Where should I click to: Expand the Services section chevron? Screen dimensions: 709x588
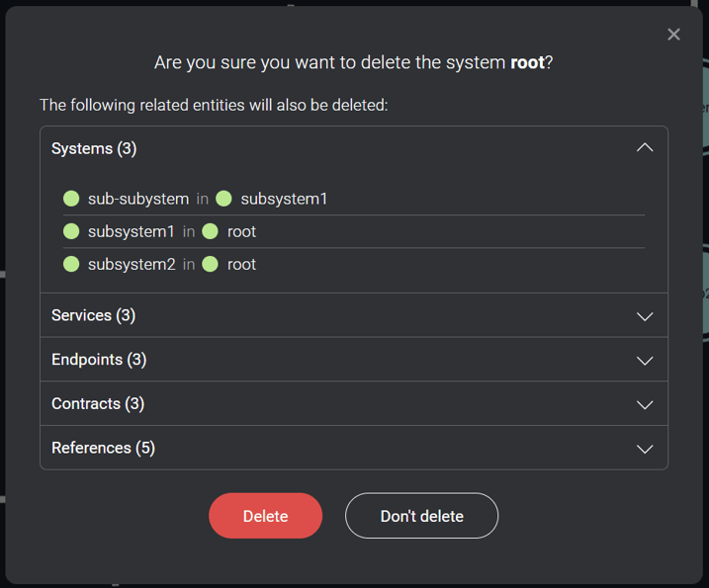[645, 316]
